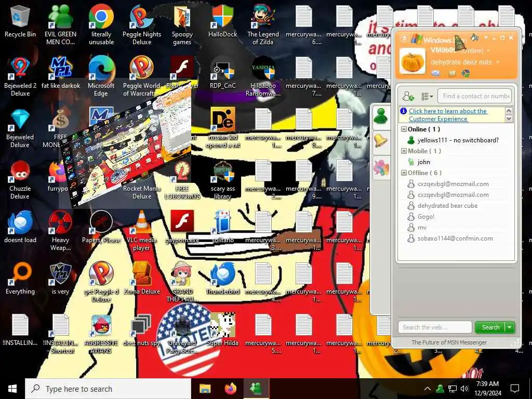This screenshot has width=532, height=399.
Task: Click the Heavy Weap... desktop icon
Action: (x=60, y=231)
